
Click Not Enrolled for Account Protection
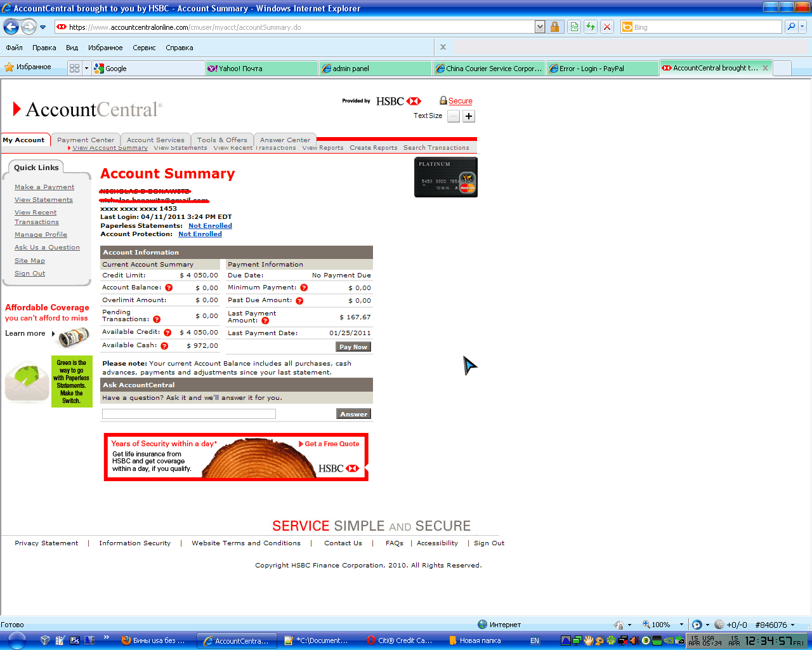coord(200,234)
